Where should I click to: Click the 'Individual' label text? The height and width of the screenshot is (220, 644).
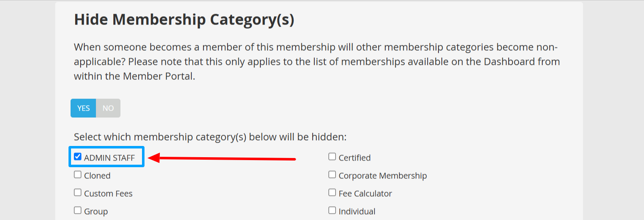tap(357, 212)
